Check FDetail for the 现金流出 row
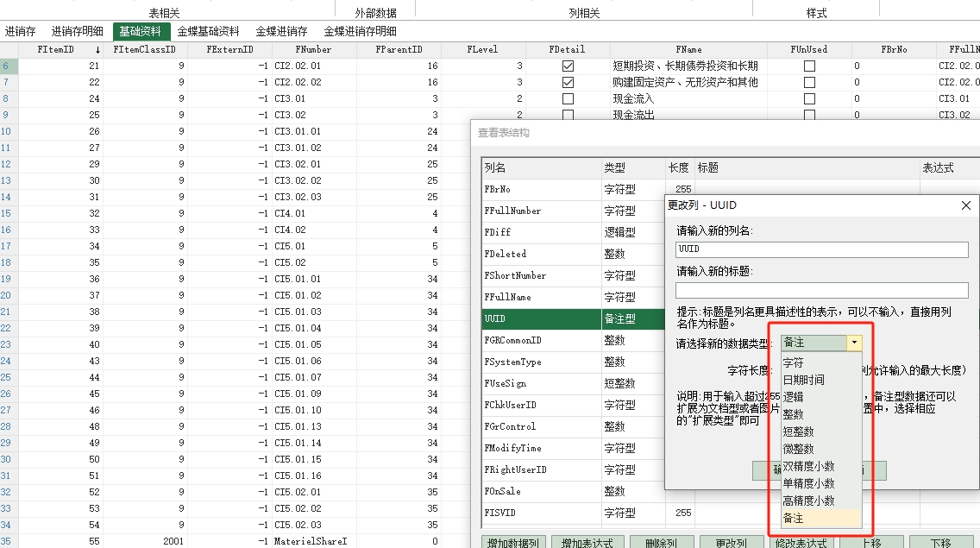The width and height of the screenshot is (980, 548). [x=568, y=115]
